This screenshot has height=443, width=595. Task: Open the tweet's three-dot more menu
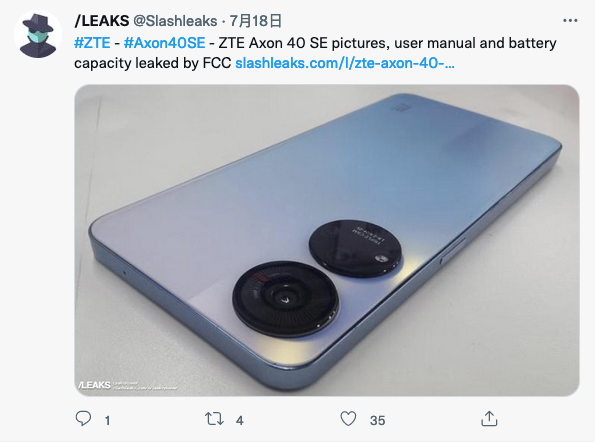pyautogui.click(x=570, y=20)
